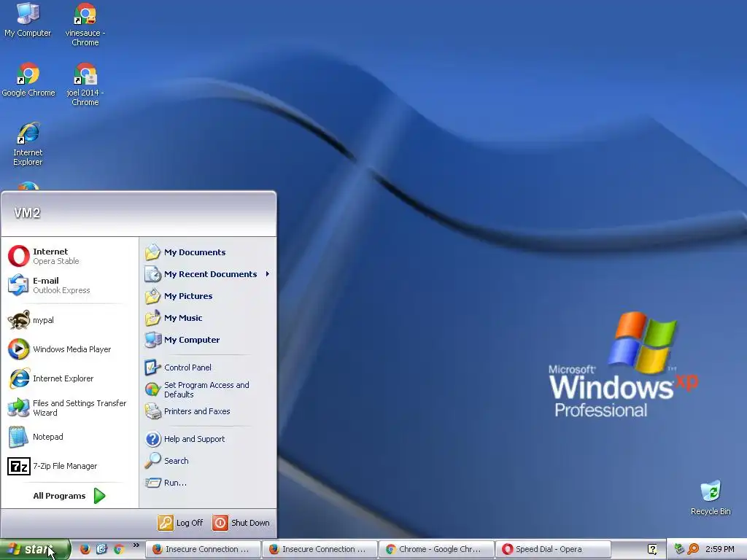Viewport: 747px width, 560px height.
Task: Open My Computer from Start menu
Action: pos(208,340)
